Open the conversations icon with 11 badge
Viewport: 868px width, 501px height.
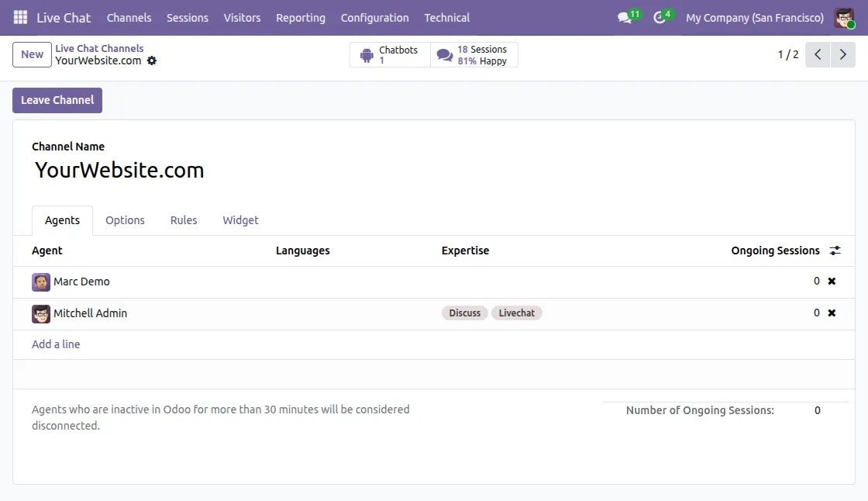point(629,17)
